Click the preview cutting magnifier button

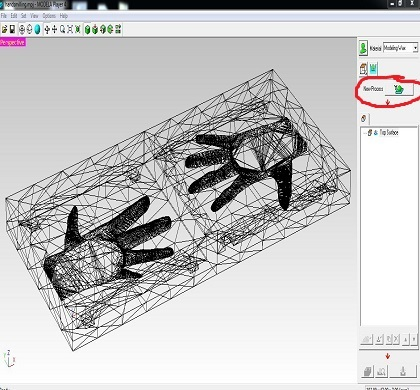point(382,371)
